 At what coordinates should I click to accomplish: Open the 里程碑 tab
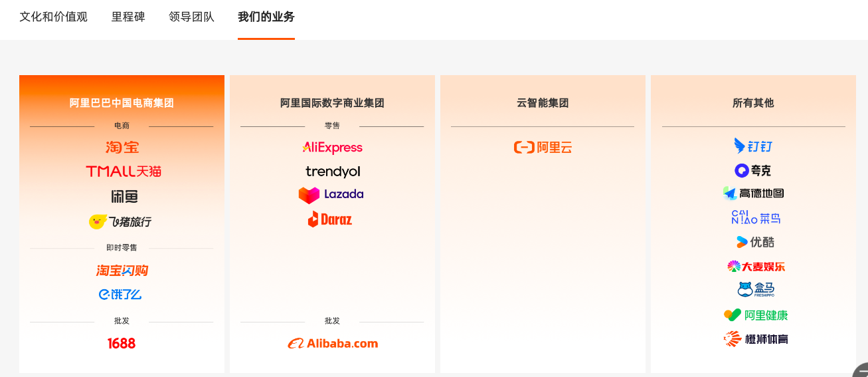point(128,17)
